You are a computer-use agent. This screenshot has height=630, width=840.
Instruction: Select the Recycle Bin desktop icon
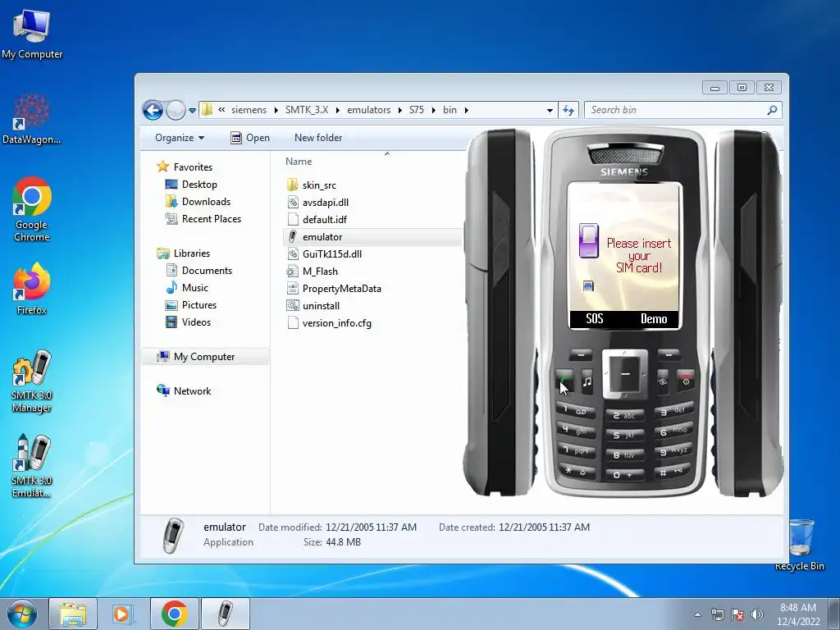[x=800, y=544]
